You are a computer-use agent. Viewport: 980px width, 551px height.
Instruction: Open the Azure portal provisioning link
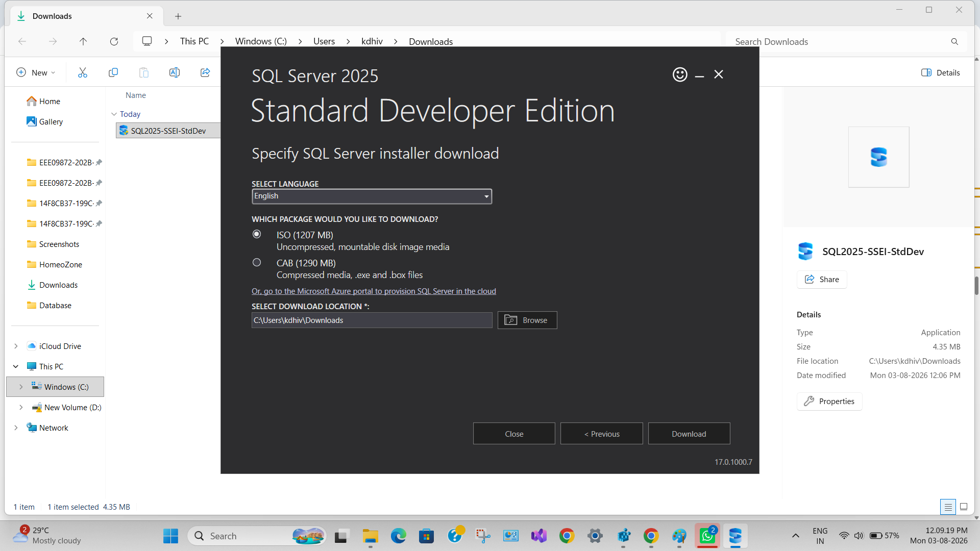374,291
